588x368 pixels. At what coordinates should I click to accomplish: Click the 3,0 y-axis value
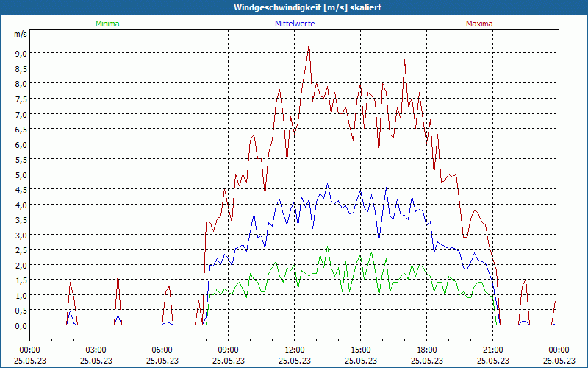tap(21, 235)
